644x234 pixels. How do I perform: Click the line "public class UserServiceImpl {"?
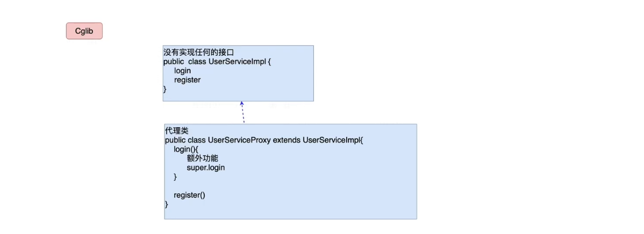pos(217,62)
